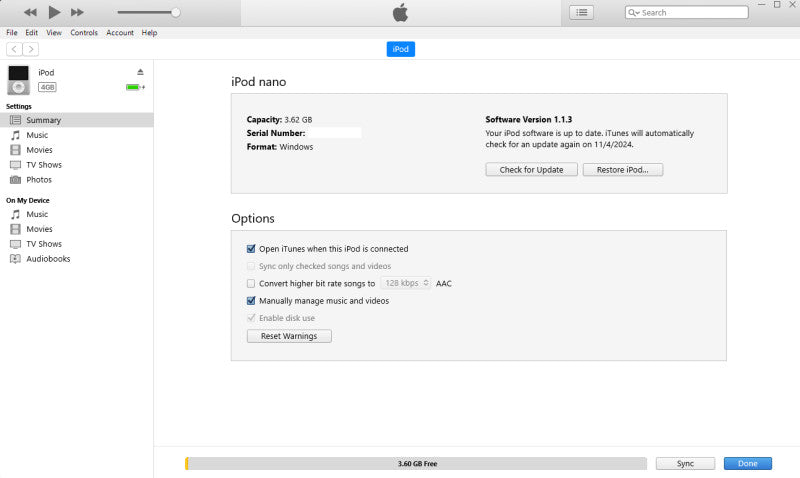Open the Edit menu

[x=32, y=33]
